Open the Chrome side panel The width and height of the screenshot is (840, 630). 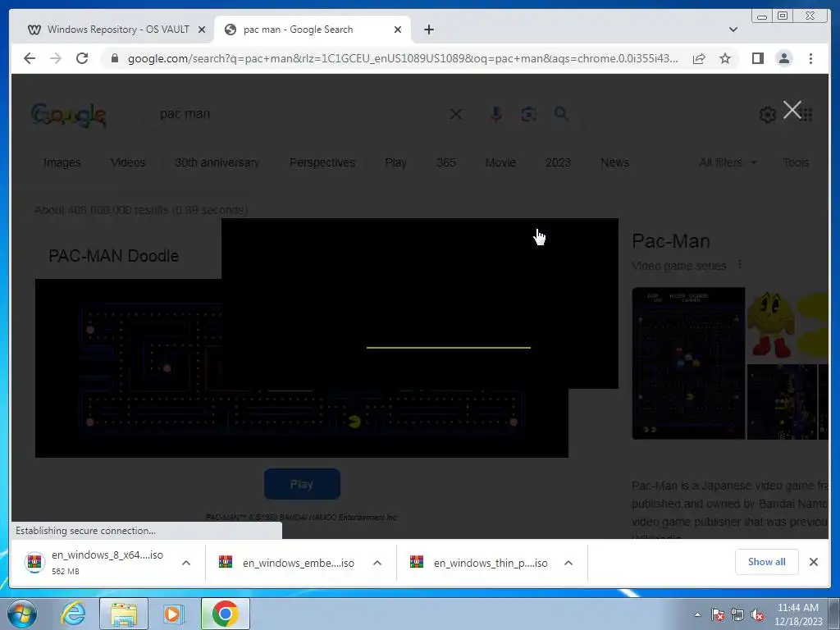[x=757, y=58]
